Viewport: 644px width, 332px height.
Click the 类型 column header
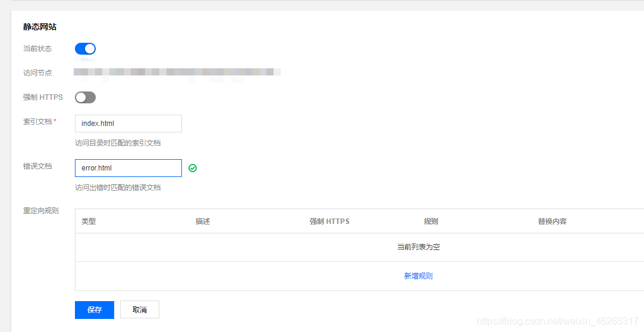[89, 221]
